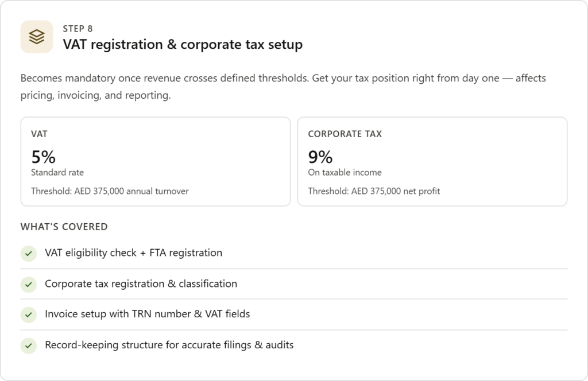Image resolution: width=588 pixels, height=381 pixels.
Task: Click the VAT registration & corporate tax setup heading
Action: point(182,44)
